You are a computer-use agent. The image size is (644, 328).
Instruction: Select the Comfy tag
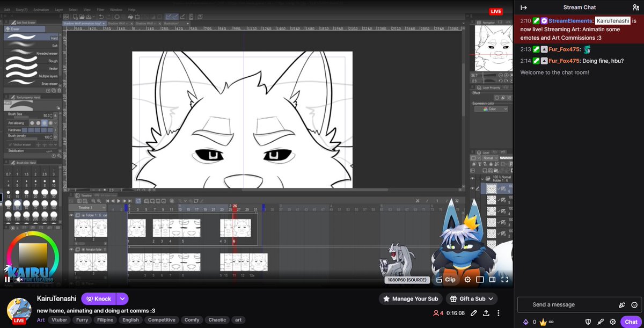pos(192,320)
